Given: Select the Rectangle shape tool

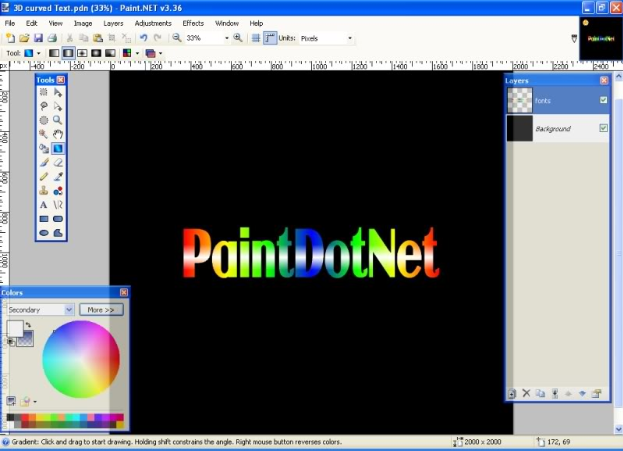Looking at the screenshot, I should (x=44, y=219).
